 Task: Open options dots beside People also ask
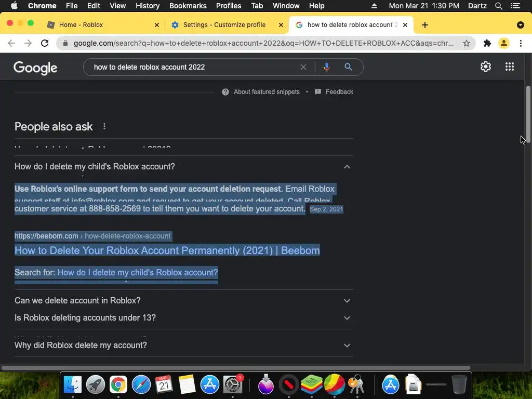[104, 126]
